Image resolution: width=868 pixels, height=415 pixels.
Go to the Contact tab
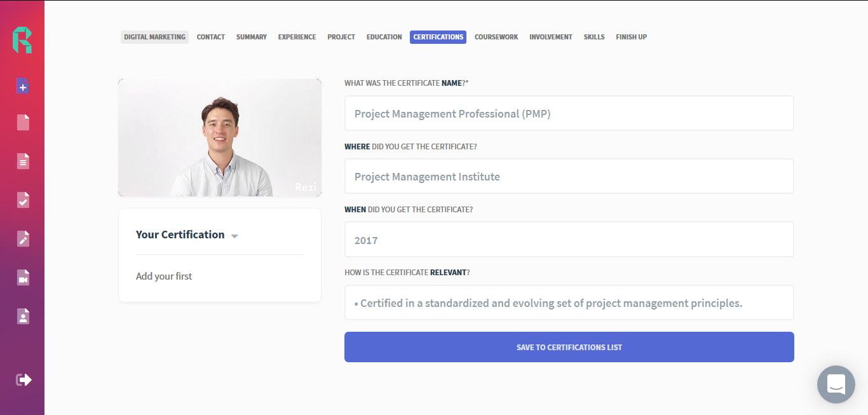(211, 37)
